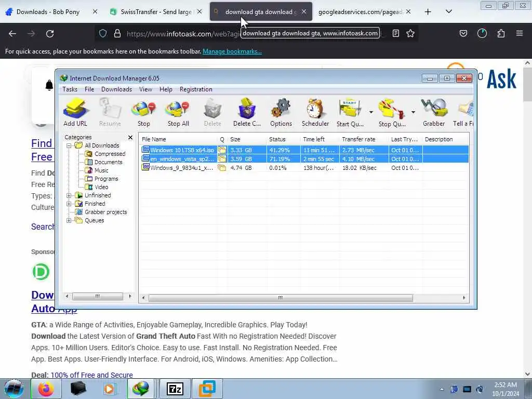Click the Manage bookmarks link
This screenshot has width=532, height=399.
coord(232,51)
